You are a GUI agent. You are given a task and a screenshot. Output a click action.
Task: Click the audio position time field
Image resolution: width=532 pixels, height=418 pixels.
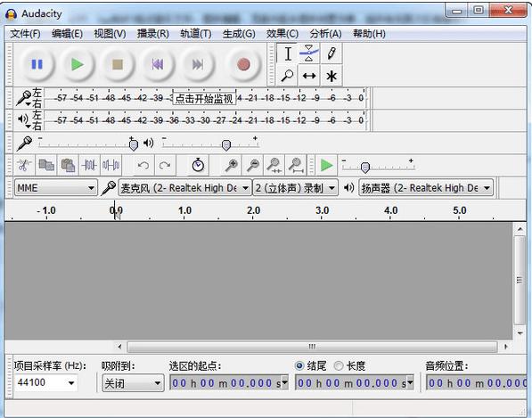coord(477,383)
